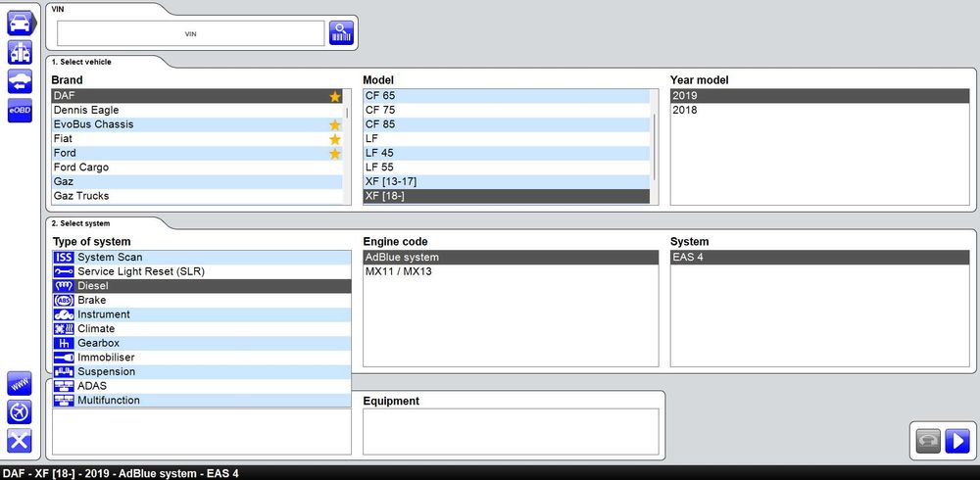This screenshot has width=980, height=480.
Task: Choose model XF [18-]
Action: click(507, 196)
